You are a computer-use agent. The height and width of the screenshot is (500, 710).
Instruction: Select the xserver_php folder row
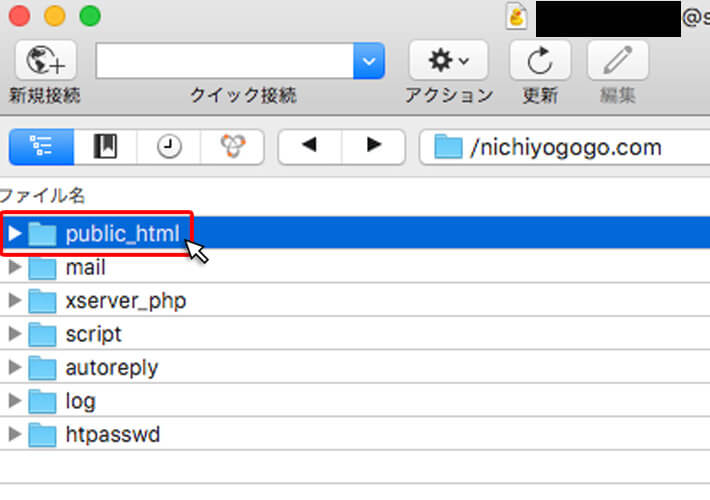(355, 300)
